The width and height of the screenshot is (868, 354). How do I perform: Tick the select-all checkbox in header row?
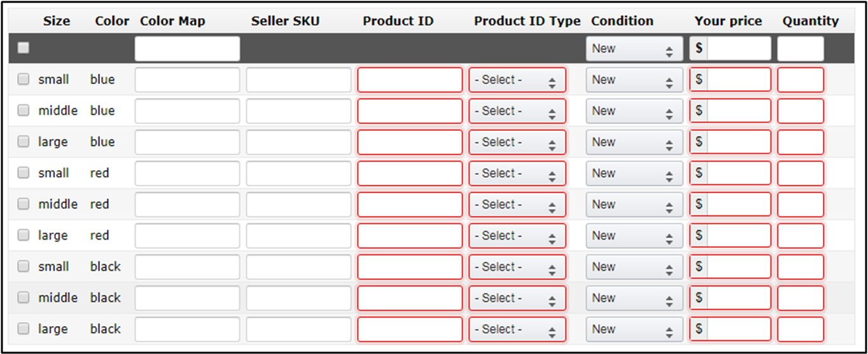pos(24,48)
